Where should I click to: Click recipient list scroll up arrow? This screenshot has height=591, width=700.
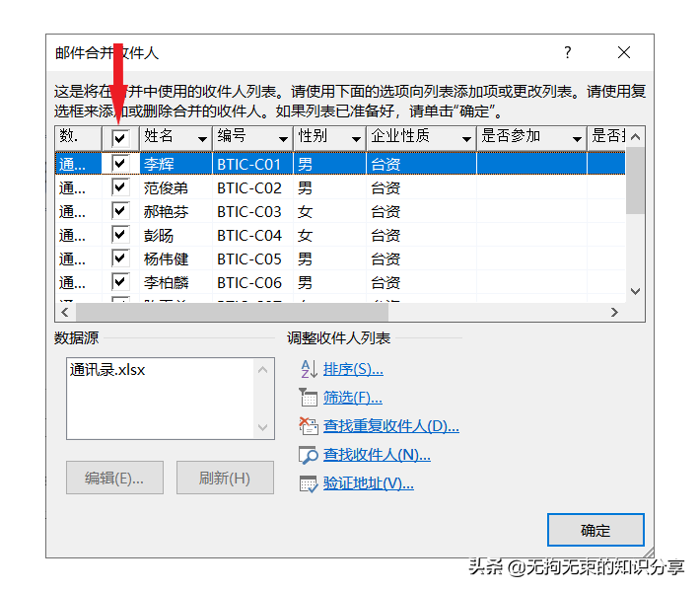click(x=636, y=137)
